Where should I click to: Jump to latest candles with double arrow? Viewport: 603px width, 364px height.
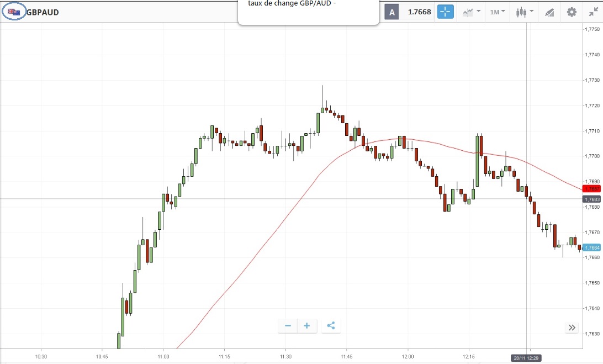(572, 328)
